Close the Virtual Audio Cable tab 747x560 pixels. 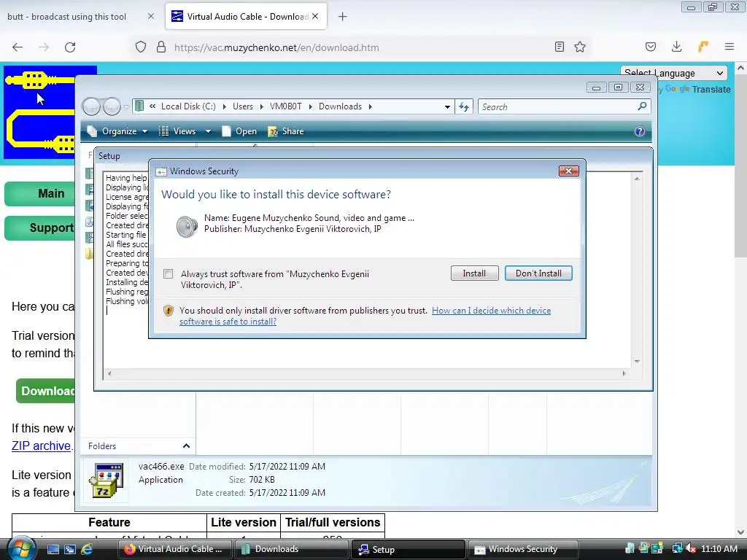(315, 17)
